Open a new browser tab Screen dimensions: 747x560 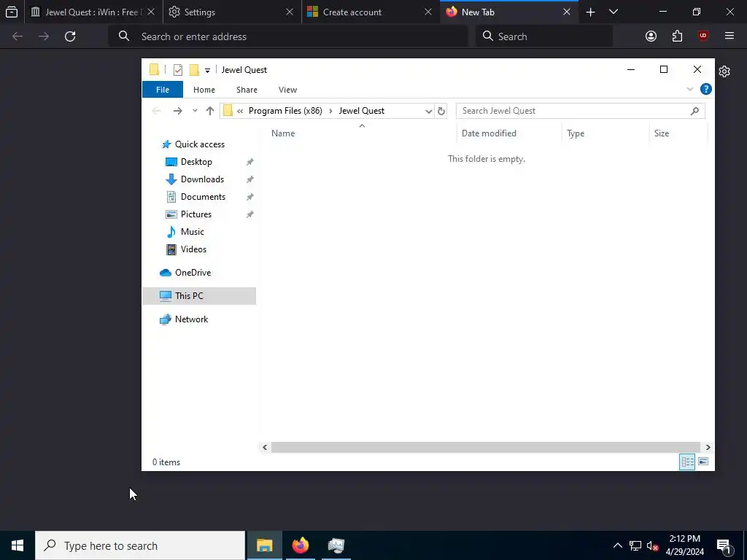pyautogui.click(x=590, y=12)
